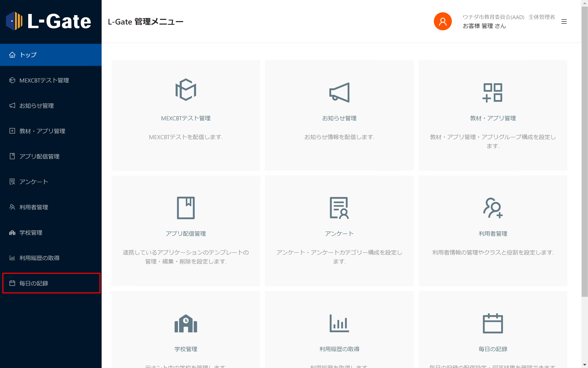Viewport: 588px width, 368px height.
Task: Click the 利用者管理 card title
Action: (493, 234)
